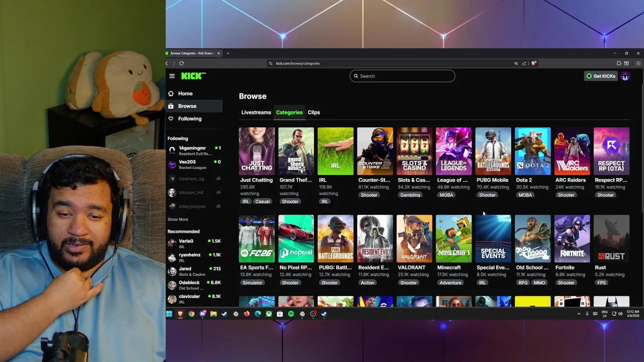Click the Get KICKs button
644x362 pixels.
coord(601,76)
